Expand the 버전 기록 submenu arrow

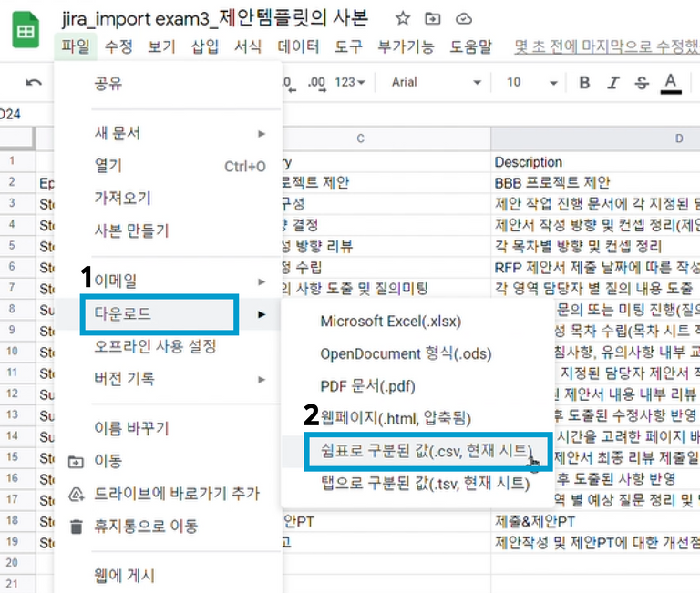coord(262,380)
